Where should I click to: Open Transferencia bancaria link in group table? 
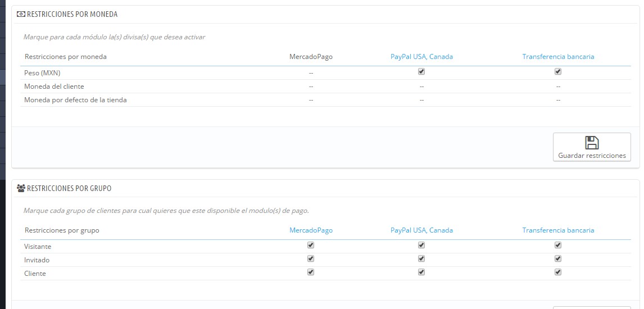[x=558, y=230]
